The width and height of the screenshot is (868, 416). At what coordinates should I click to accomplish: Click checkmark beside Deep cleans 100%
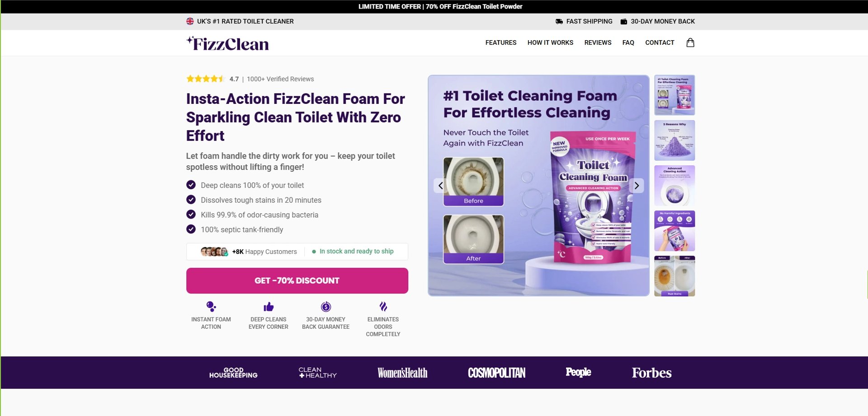point(191,185)
